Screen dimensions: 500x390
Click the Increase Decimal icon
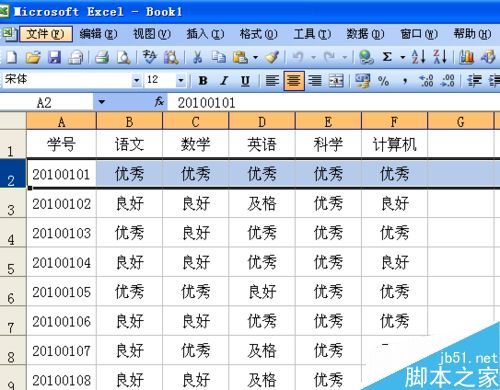pyautogui.click(x=426, y=81)
